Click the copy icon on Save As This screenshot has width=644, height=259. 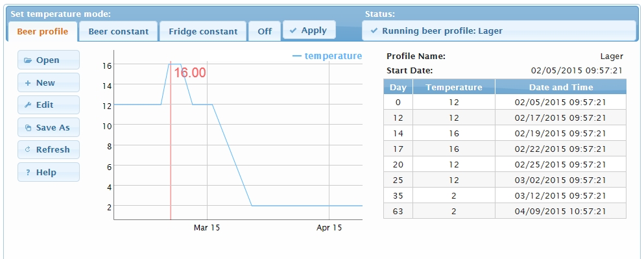[28, 128]
